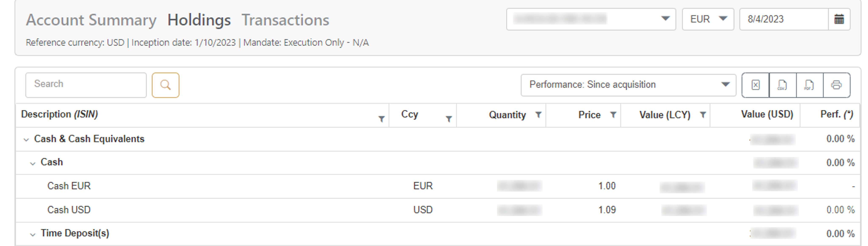The image size is (868, 246).
Task: Export holdings as CSV file
Action: pyautogui.click(x=782, y=85)
